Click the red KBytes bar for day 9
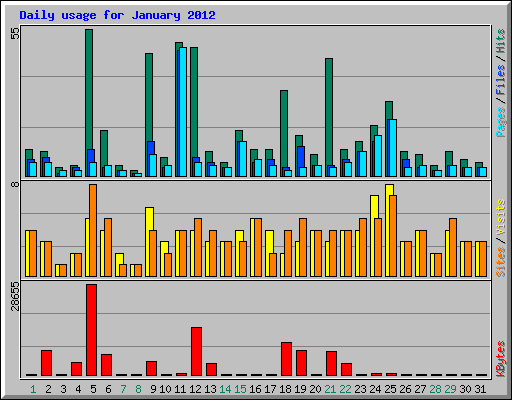This screenshot has height=400, width=512. pyautogui.click(x=152, y=369)
